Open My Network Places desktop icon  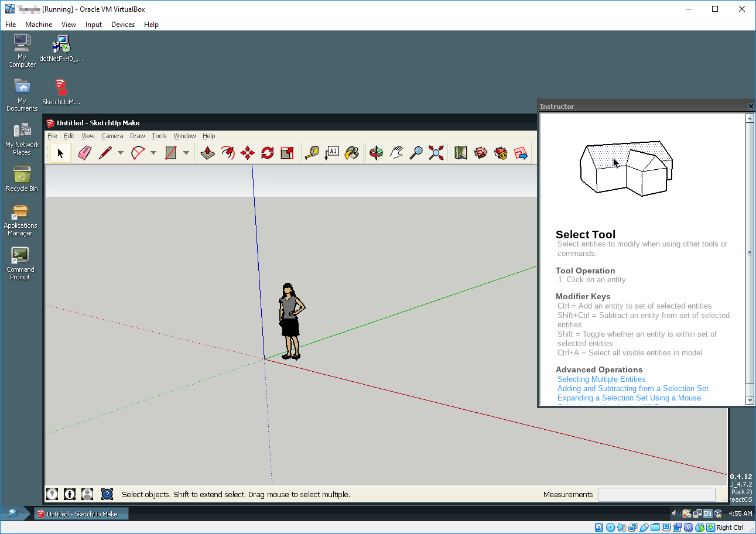tap(22, 139)
